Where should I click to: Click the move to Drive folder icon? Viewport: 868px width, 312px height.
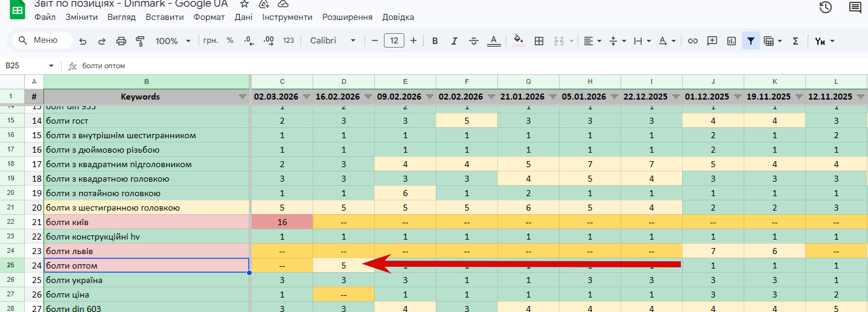coord(264,4)
